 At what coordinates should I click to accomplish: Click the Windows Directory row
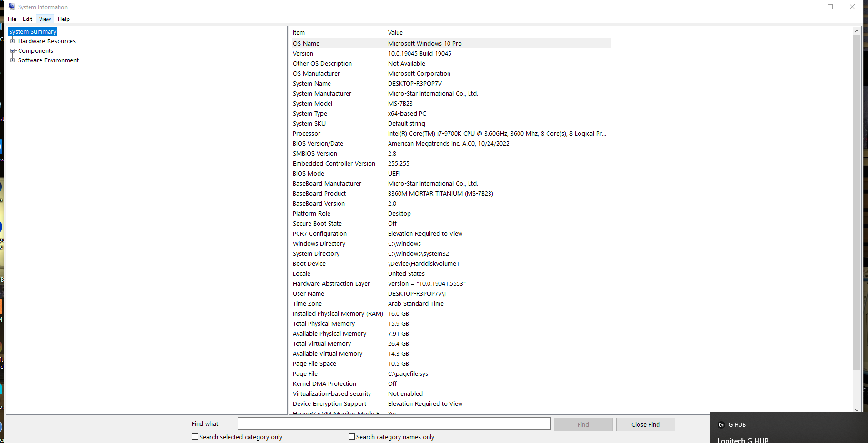coord(450,243)
